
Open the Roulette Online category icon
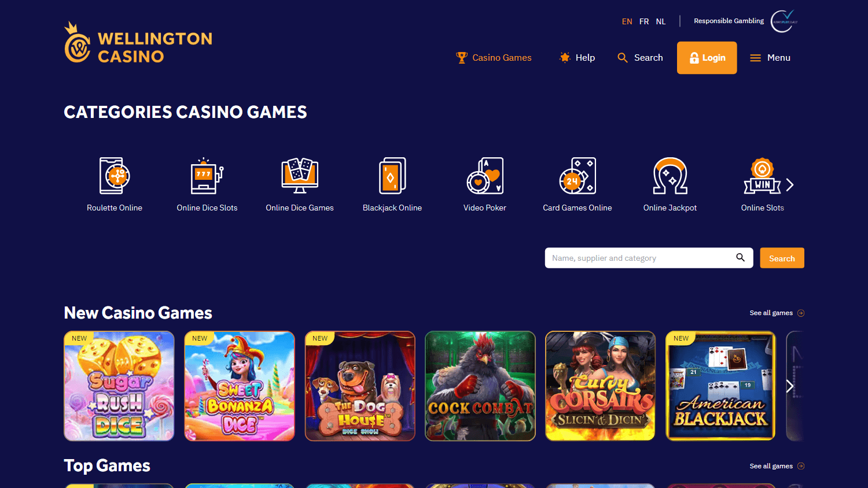[115, 176]
